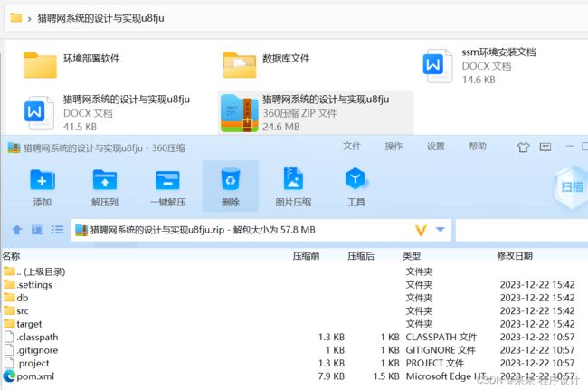Screen dimensions: 588x390
Task: Select the ssm环境安装文档 DOCX file
Action: [479, 66]
